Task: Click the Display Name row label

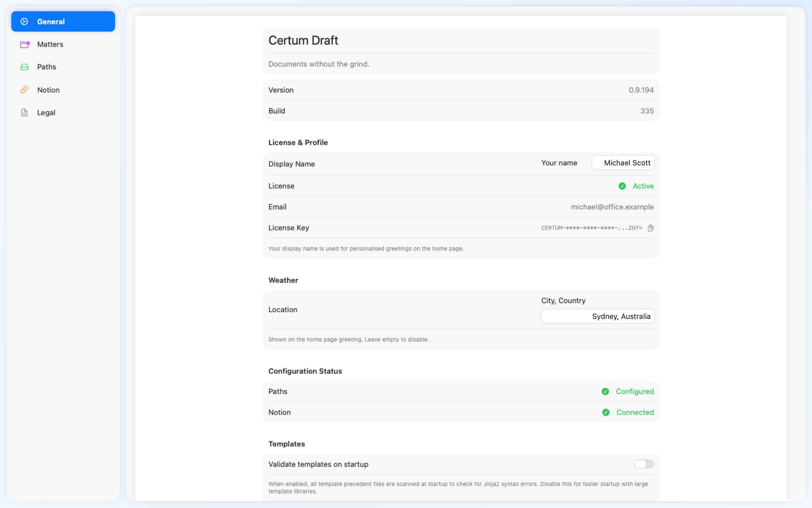Action: [x=292, y=164]
